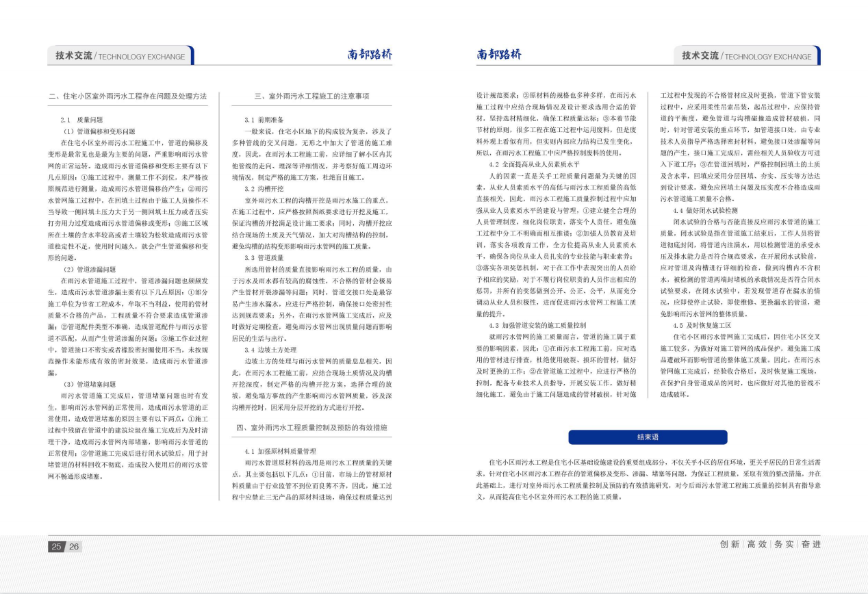Click subheading 3.1 前期准备
The height and width of the screenshot is (594, 868).
click(x=264, y=120)
